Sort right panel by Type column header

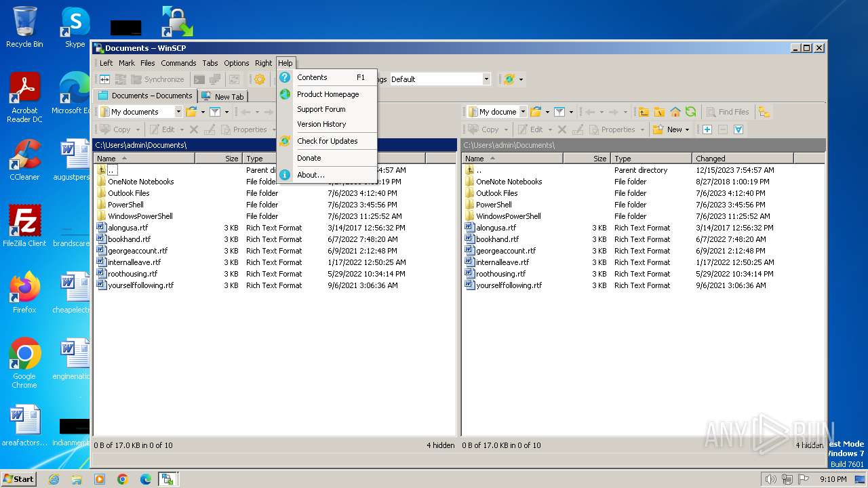[x=650, y=158]
